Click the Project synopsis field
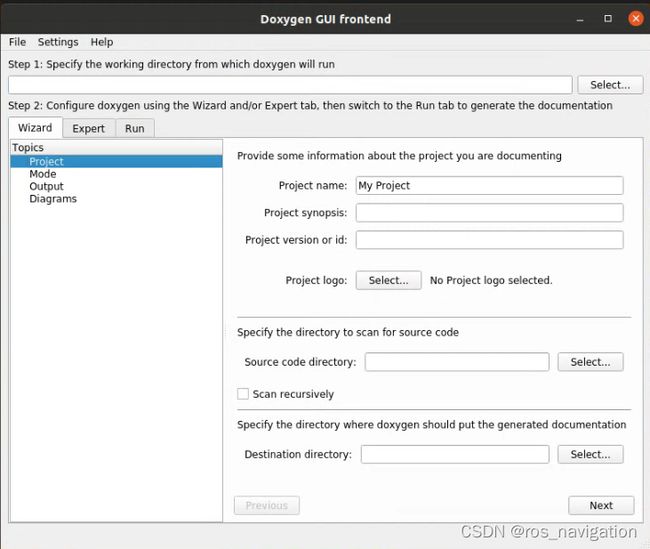 pos(490,213)
